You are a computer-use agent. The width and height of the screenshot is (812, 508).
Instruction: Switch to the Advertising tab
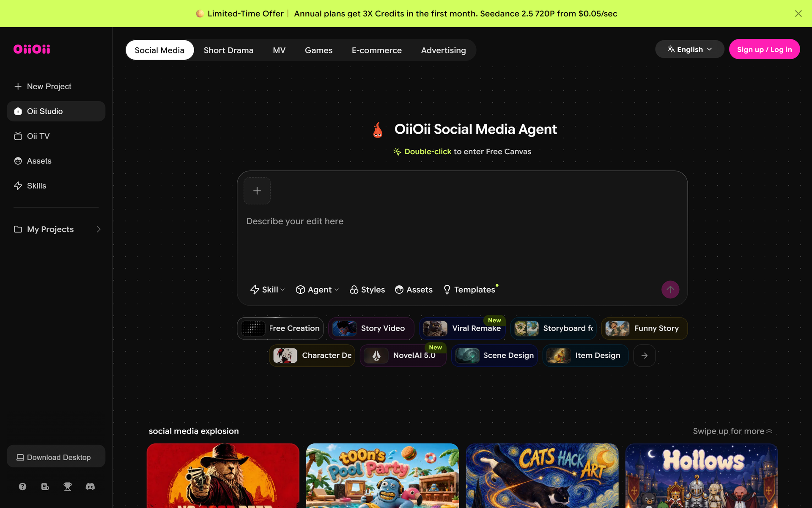pyautogui.click(x=443, y=50)
